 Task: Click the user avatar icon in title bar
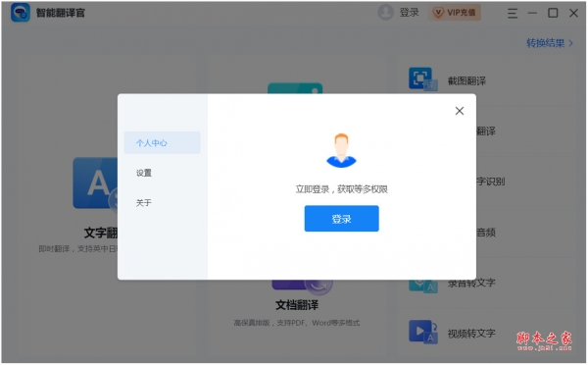tap(385, 13)
